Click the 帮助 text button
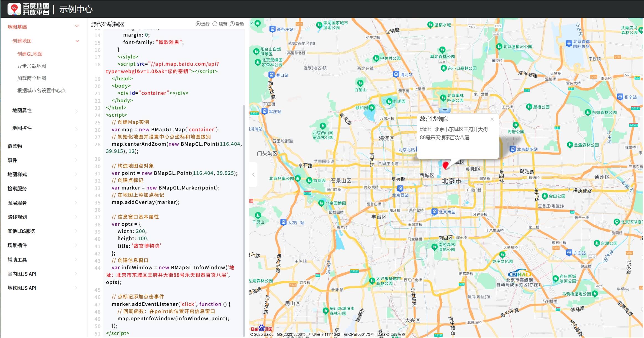Image resolution: width=644 pixels, height=338 pixels. [240, 24]
